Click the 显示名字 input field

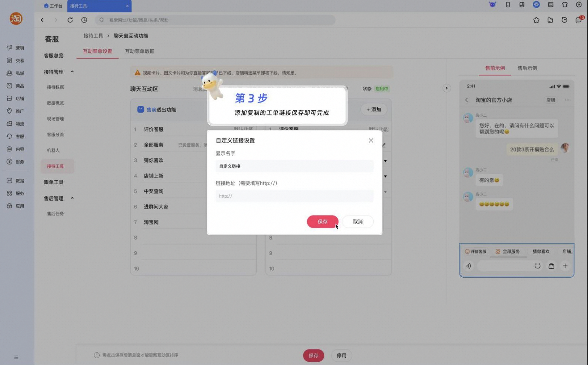pos(295,166)
